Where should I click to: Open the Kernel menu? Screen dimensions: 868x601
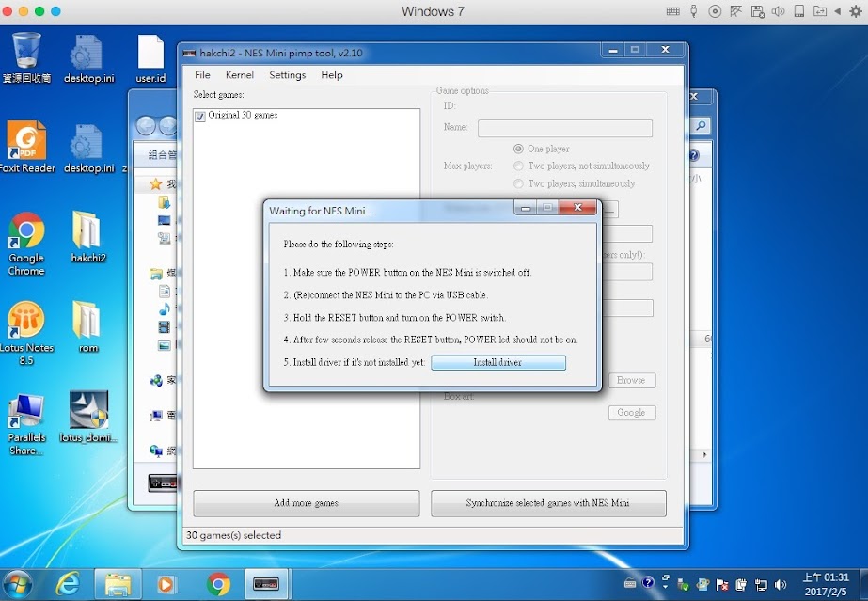point(239,74)
